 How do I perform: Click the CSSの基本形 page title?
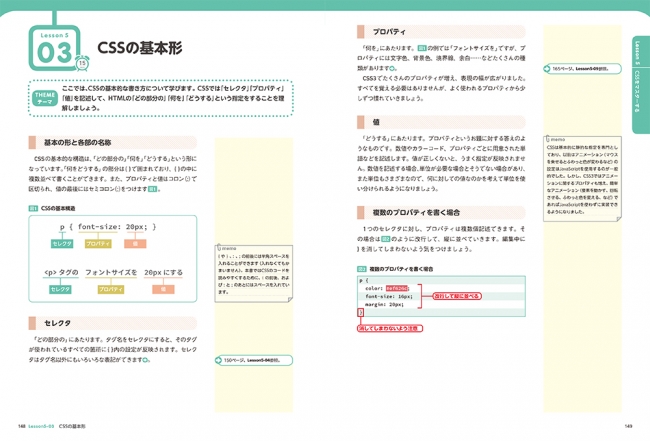(138, 48)
